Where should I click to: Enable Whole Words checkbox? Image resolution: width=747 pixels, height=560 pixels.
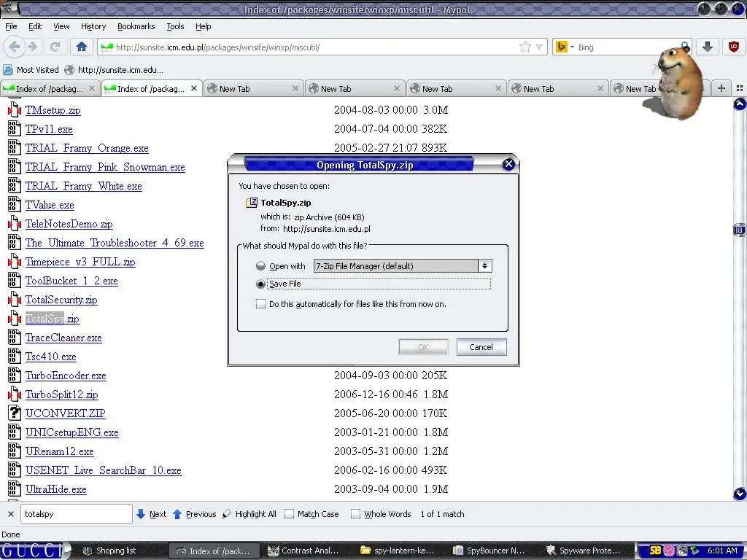pos(355,514)
